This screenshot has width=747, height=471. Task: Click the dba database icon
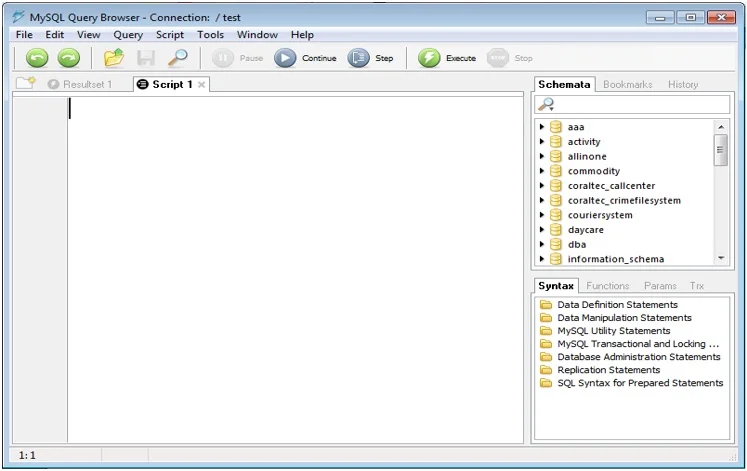point(555,244)
